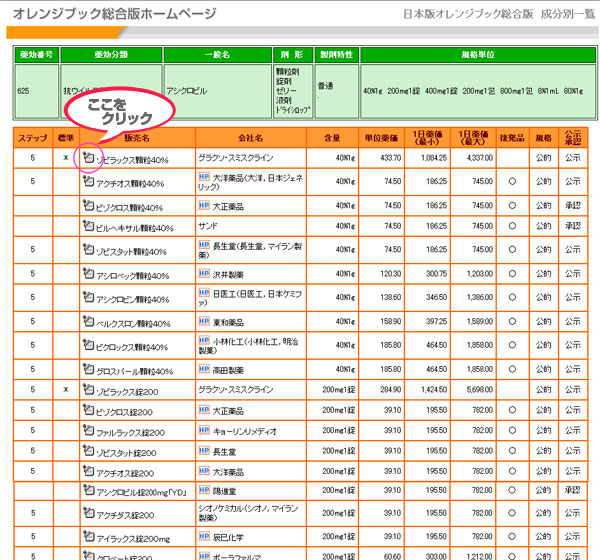Open document icon beside ビゾクロス顆粒40%
The width and height of the screenshot is (600, 560).
pyautogui.click(x=88, y=206)
